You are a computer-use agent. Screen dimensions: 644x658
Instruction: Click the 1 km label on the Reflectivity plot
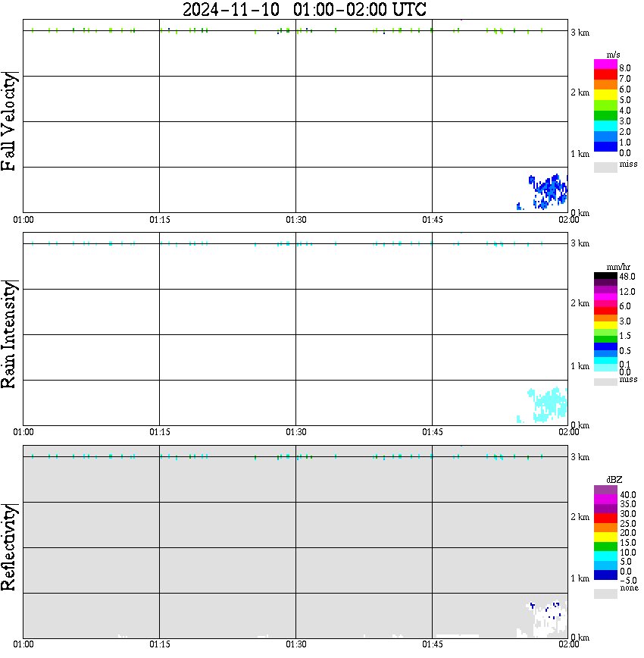(x=580, y=578)
